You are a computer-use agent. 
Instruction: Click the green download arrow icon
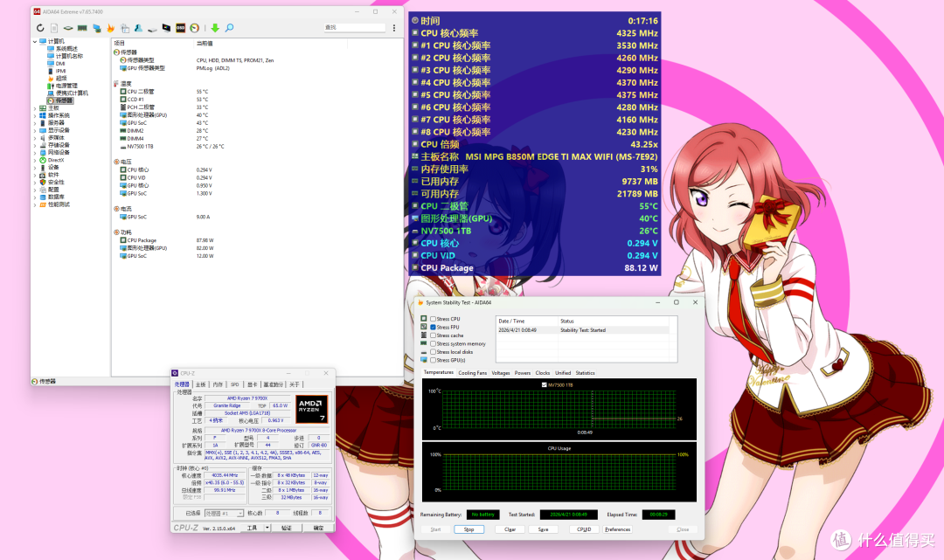click(x=215, y=28)
